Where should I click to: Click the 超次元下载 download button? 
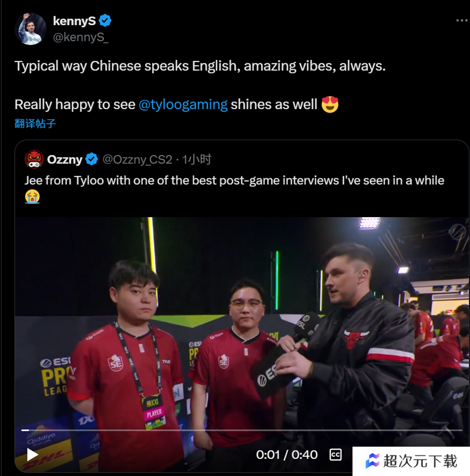pyautogui.click(x=411, y=461)
